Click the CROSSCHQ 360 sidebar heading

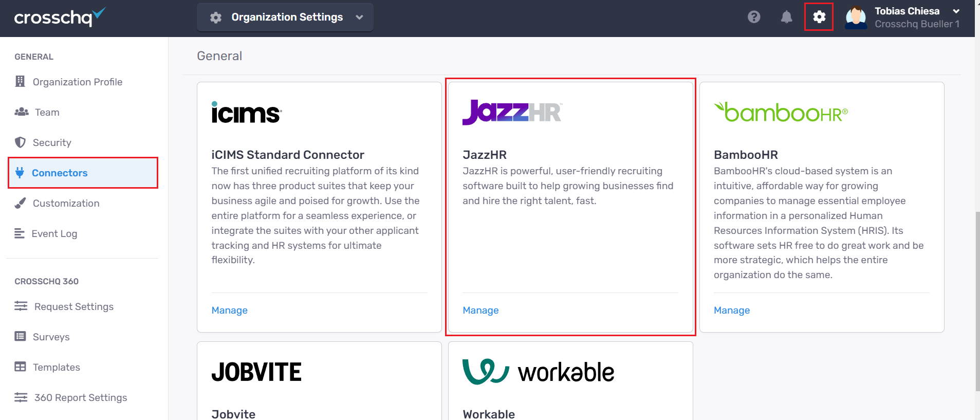[x=47, y=281]
